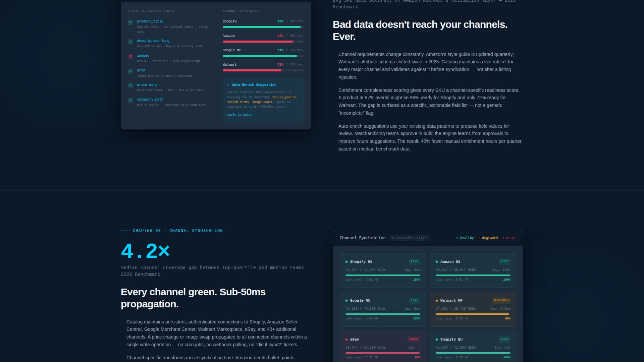Click the orange status dot beside Walmart MP
The height and width of the screenshot is (362, 644).
(437, 301)
